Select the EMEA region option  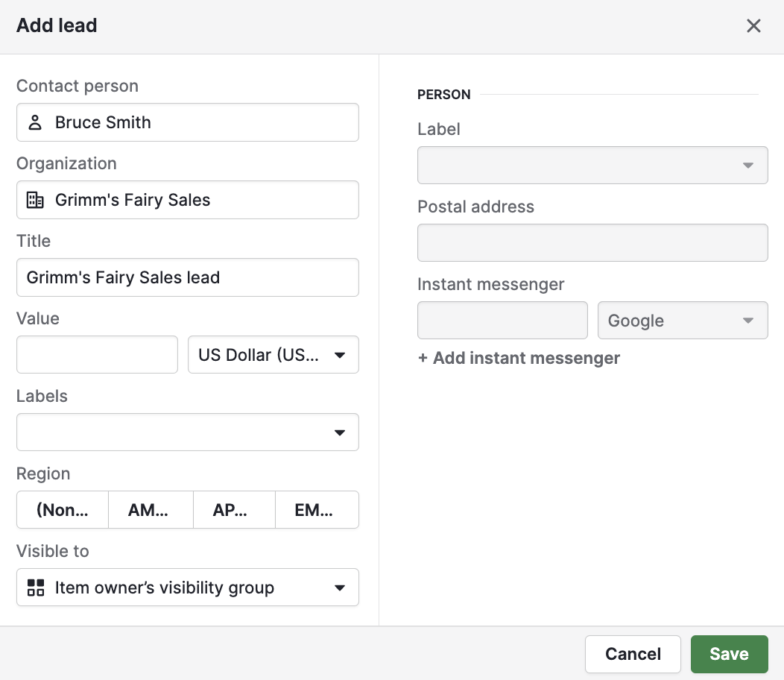click(317, 510)
